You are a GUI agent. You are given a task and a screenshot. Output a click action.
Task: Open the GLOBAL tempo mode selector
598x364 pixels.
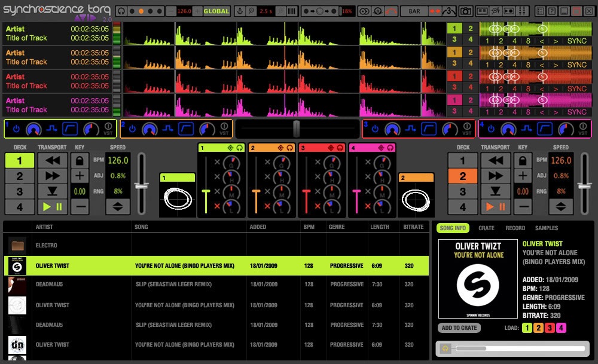click(216, 11)
